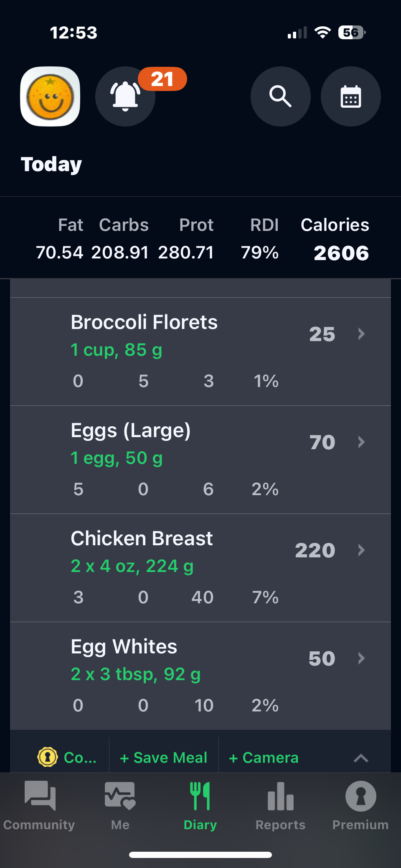Open the Premium tab
This screenshot has height=868, width=401.
coord(360,805)
